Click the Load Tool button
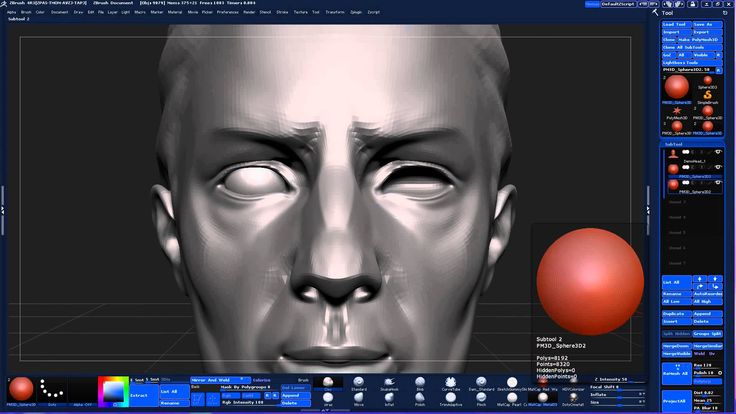The image size is (736, 414). (675, 24)
